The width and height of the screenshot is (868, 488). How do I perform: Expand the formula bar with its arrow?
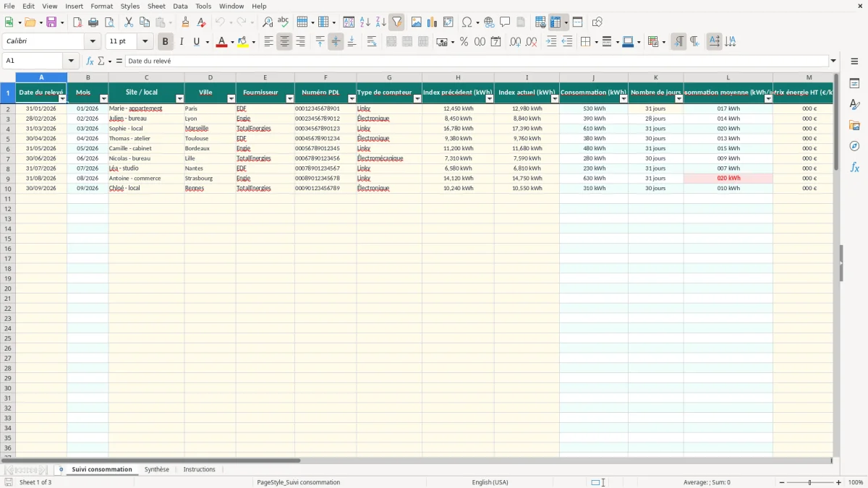[833, 61]
